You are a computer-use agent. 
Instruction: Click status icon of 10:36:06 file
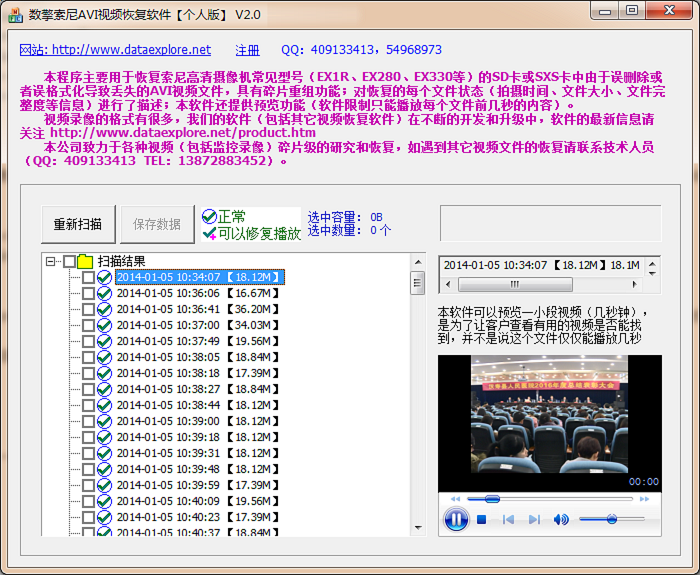[x=104, y=293]
